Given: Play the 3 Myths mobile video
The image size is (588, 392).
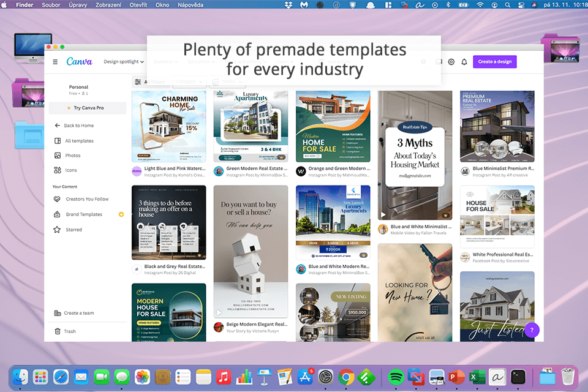Looking at the screenshot, I should (383, 215).
